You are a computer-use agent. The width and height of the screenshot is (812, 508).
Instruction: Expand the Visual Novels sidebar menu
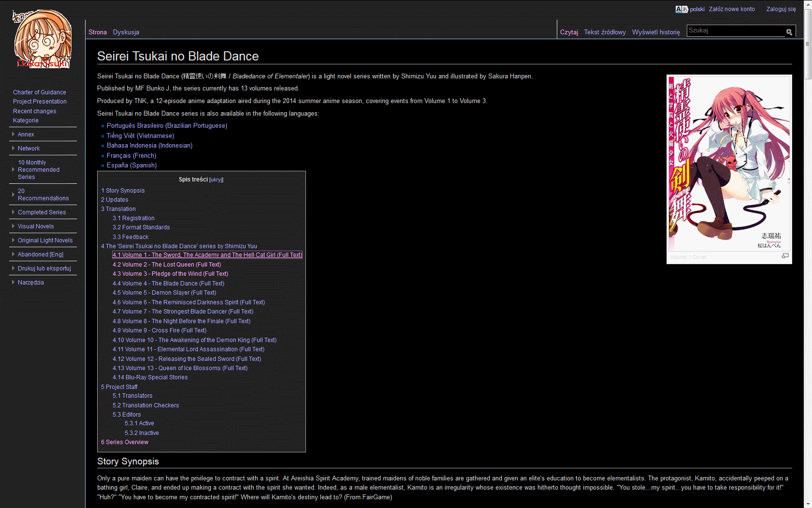(x=36, y=226)
